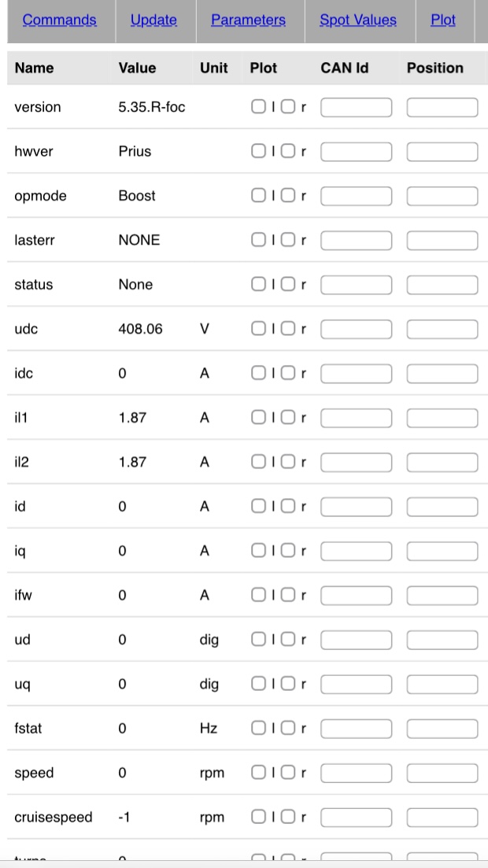Focus CAN Id field for cruisespeed
Screen dimensions: 488x868
[356, 818]
